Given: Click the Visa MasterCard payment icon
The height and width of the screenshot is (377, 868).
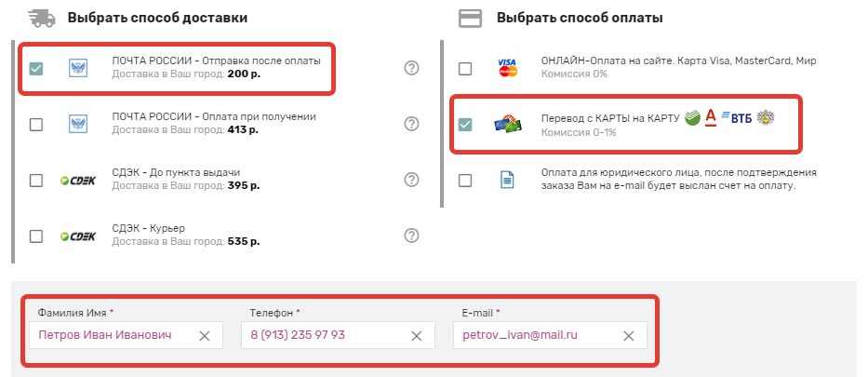Looking at the screenshot, I should 507,68.
